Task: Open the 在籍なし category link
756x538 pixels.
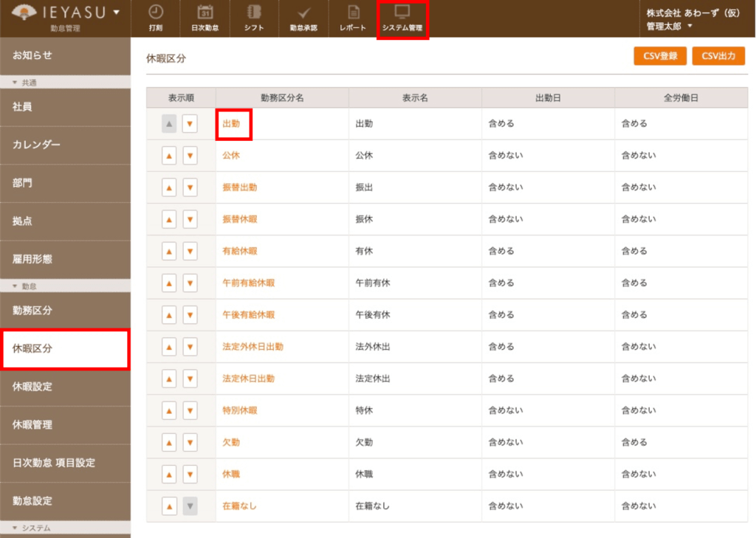Action: point(239,506)
